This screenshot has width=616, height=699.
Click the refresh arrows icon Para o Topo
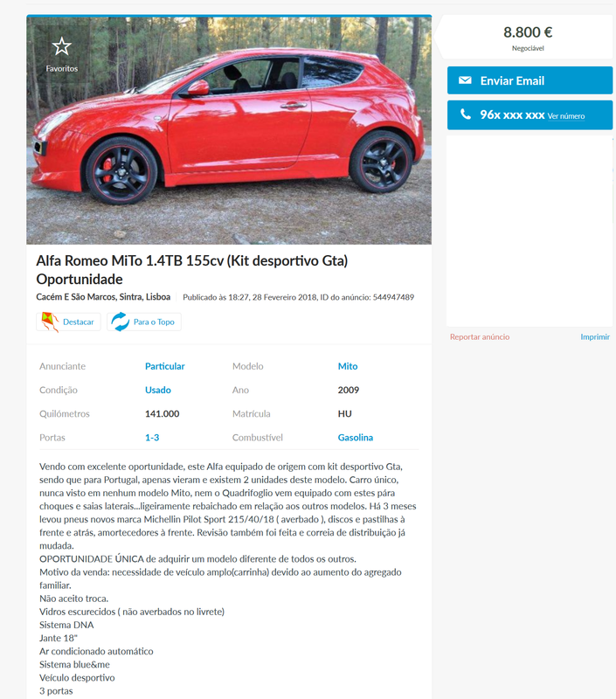click(120, 322)
